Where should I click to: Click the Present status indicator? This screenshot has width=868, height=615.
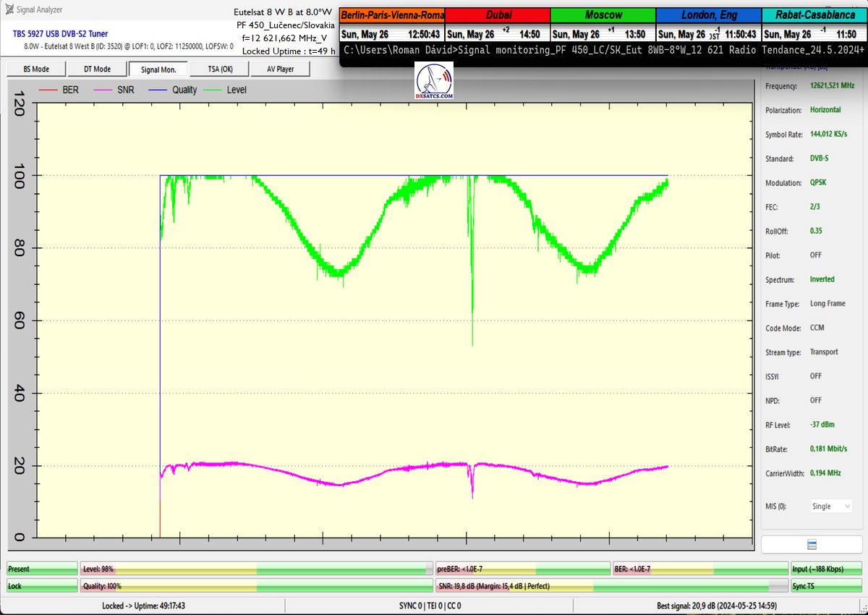click(x=41, y=569)
